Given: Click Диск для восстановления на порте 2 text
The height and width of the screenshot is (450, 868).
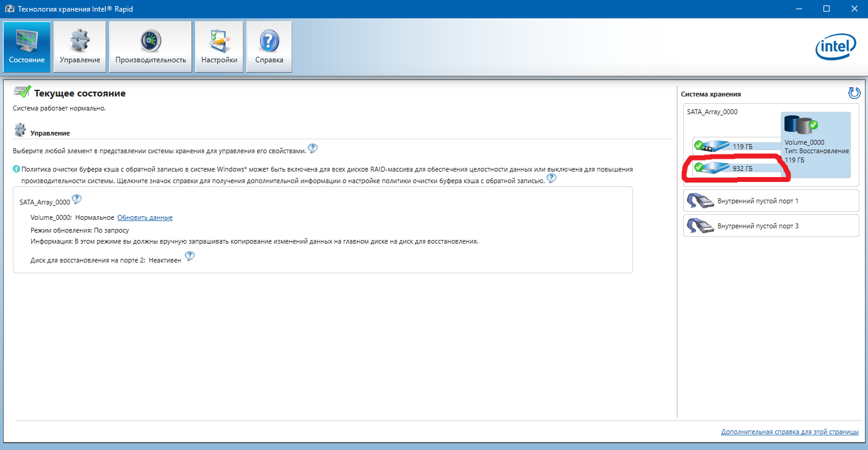Looking at the screenshot, I should [88, 260].
